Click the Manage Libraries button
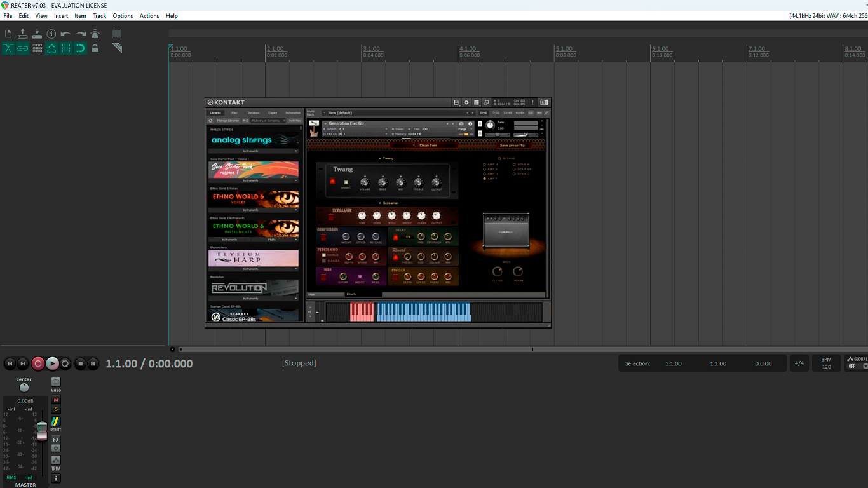868x488 pixels. point(228,120)
